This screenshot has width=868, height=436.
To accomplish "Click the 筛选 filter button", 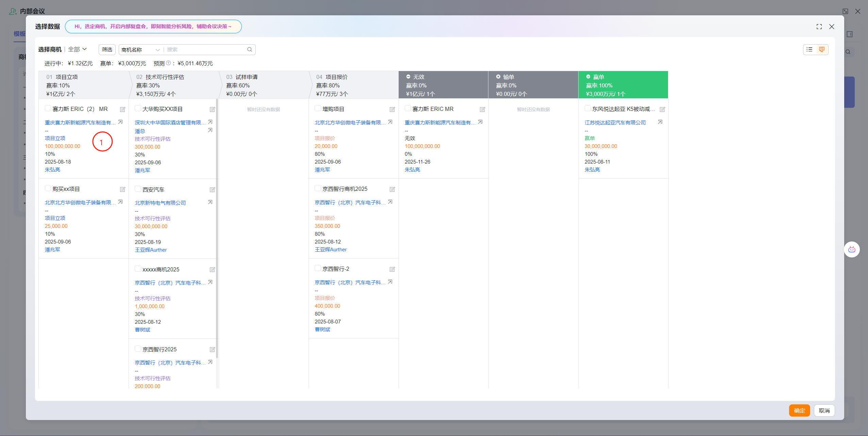I will (107, 50).
